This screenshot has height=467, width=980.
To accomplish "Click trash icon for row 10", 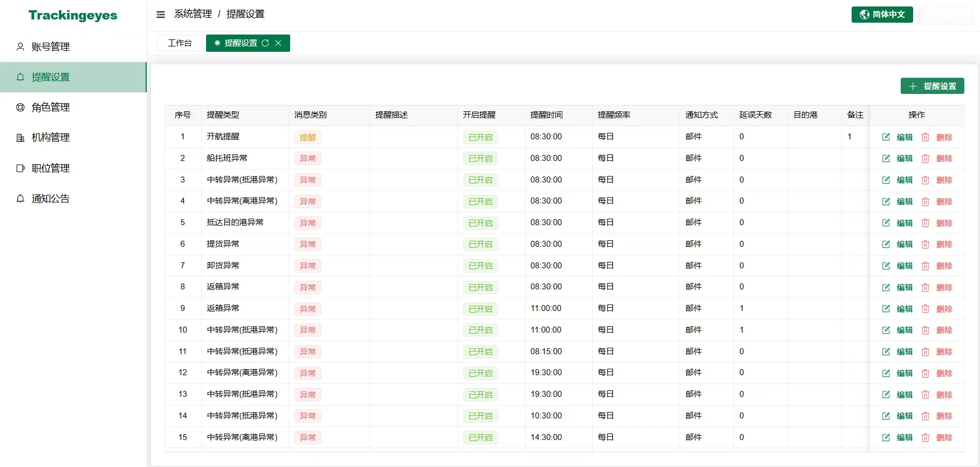I will 926,330.
